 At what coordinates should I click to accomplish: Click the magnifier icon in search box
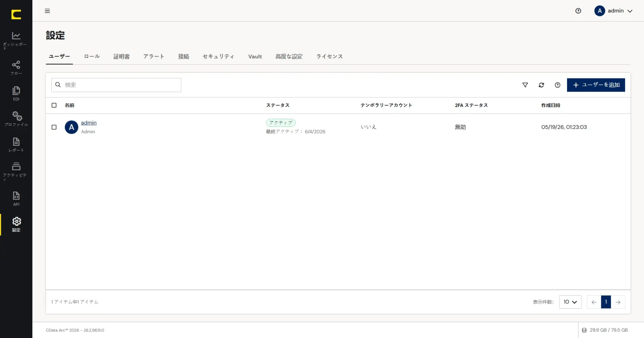point(58,85)
